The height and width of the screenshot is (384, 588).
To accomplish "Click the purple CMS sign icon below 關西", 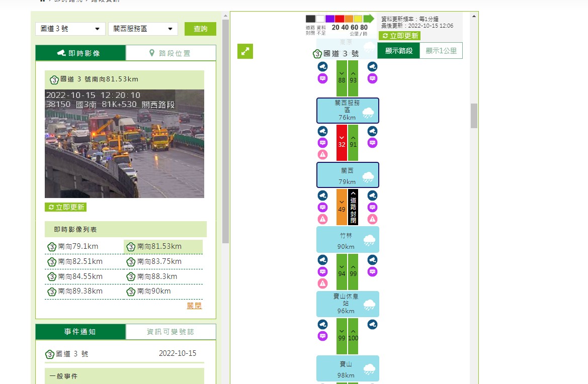I will click(x=322, y=207).
